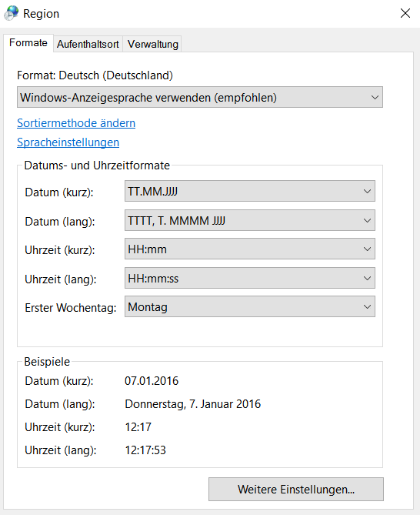Viewport: 420px width, 515px height.
Task: Click the Format: Deutsch (Deutschland) label
Action: pos(95,75)
